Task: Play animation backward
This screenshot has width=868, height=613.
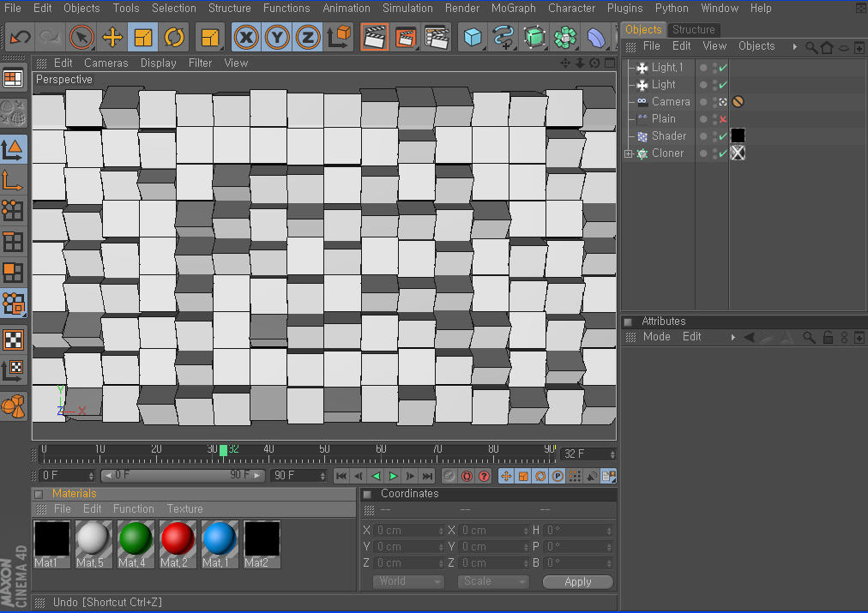Action: [376, 477]
